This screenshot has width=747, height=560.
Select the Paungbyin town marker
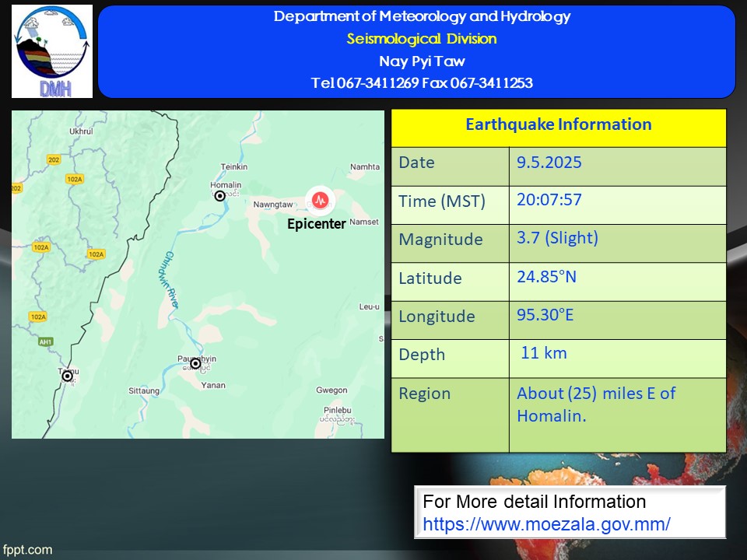coord(195,363)
